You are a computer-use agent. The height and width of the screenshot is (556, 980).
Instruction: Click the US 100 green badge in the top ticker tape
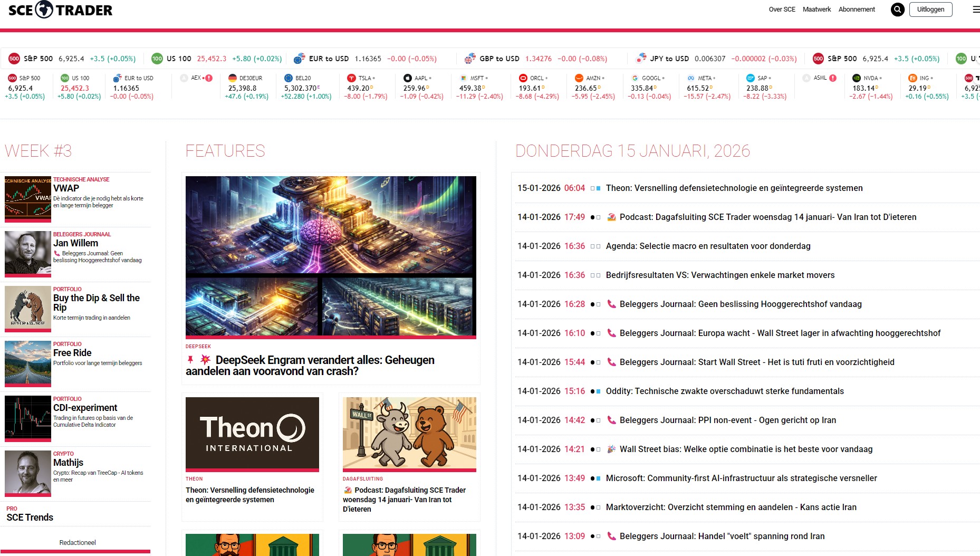click(157, 59)
